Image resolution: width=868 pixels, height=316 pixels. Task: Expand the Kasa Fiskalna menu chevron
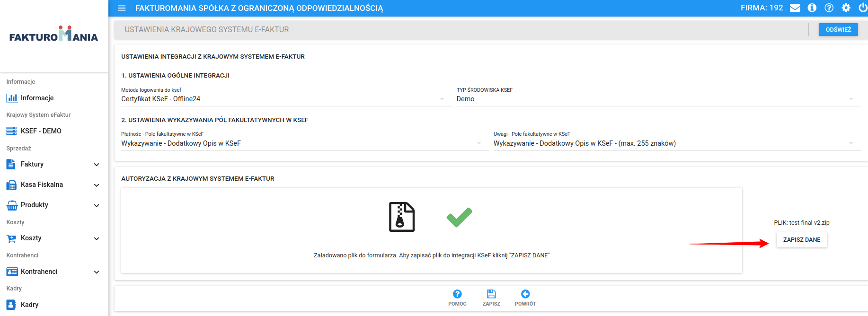(97, 185)
